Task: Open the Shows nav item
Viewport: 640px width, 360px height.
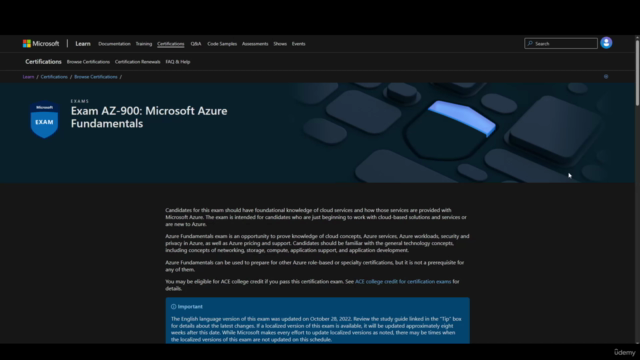Action: coord(280,44)
